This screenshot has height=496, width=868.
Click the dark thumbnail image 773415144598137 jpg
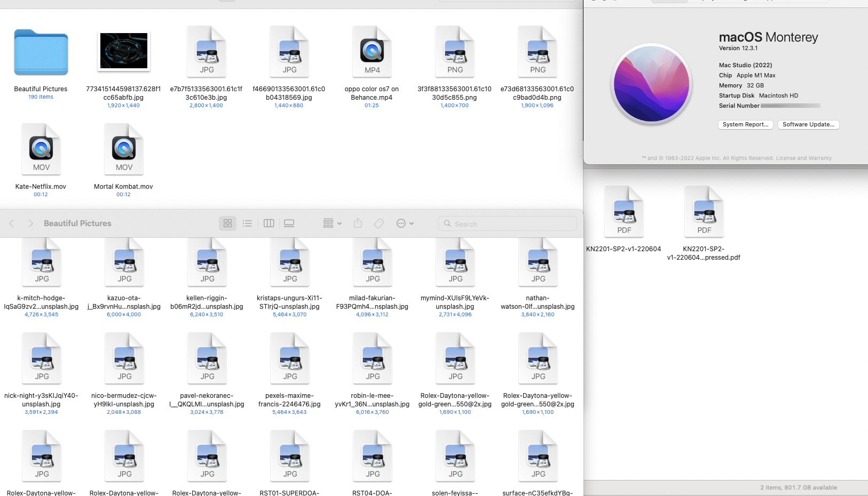pyautogui.click(x=124, y=51)
